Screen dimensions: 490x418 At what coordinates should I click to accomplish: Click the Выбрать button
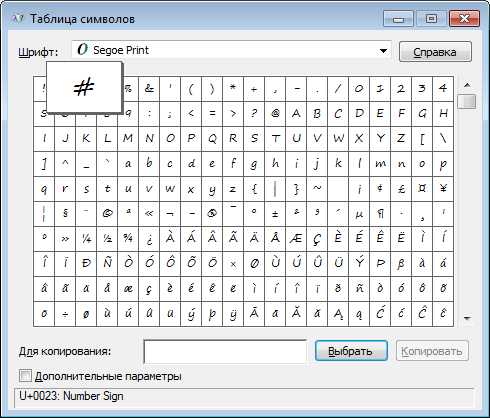pyautogui.click(x=351, y=351)
